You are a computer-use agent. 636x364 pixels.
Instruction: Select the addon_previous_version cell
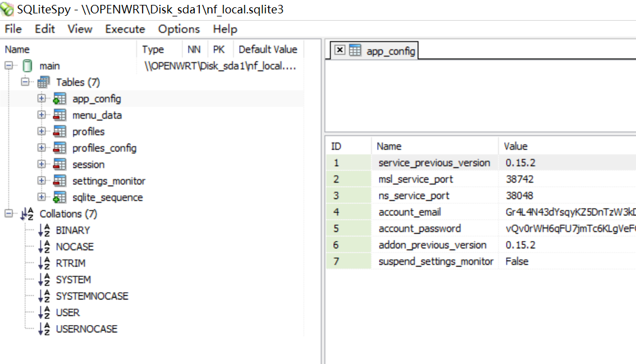pyautogui.click(x=434, y=245)
